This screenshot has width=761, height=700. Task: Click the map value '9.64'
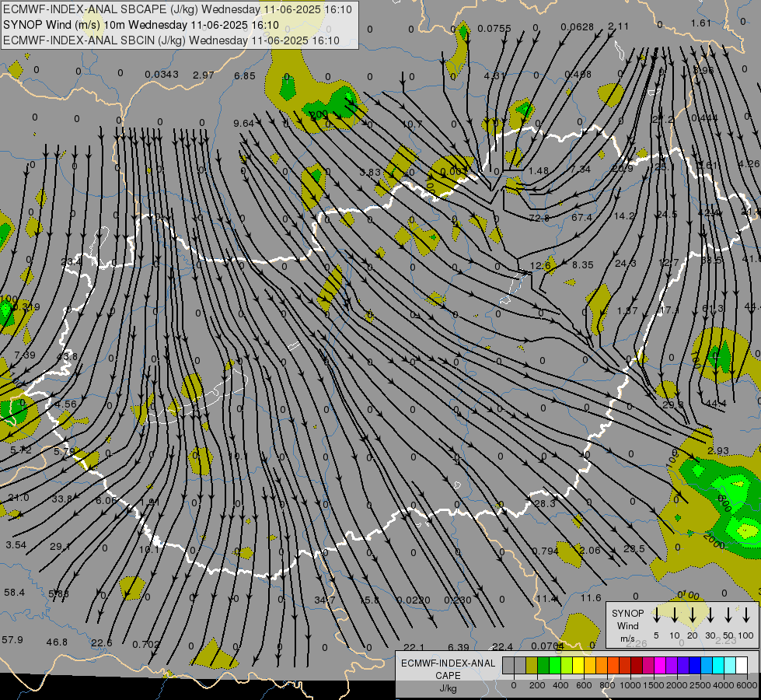pos(243,124)
